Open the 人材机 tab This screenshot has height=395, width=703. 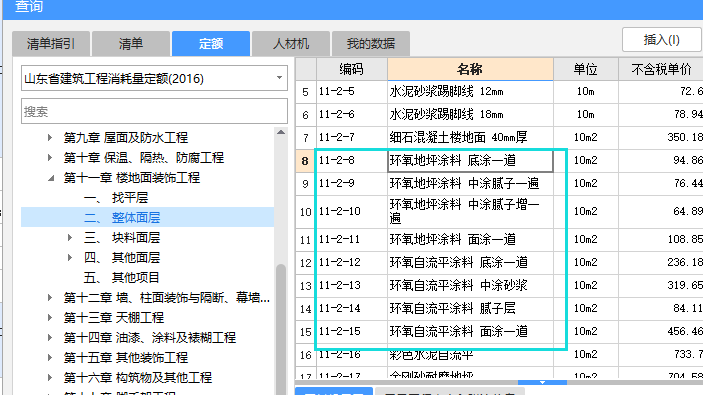291,43
